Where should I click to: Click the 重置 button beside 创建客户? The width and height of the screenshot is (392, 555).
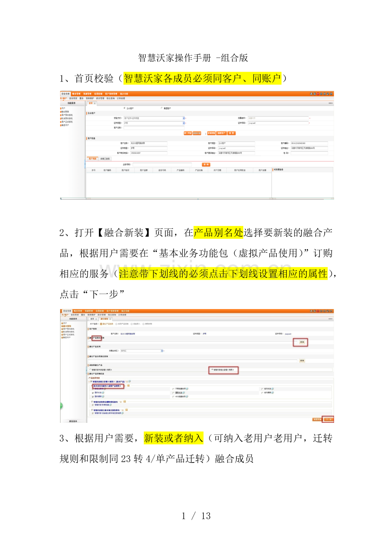click(x=231, y=133)
